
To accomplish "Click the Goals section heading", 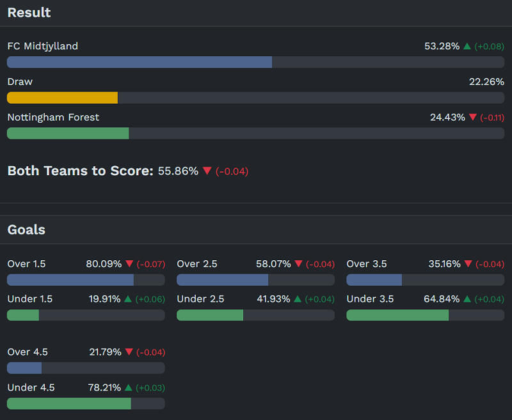I will click(x=26, y=229).
